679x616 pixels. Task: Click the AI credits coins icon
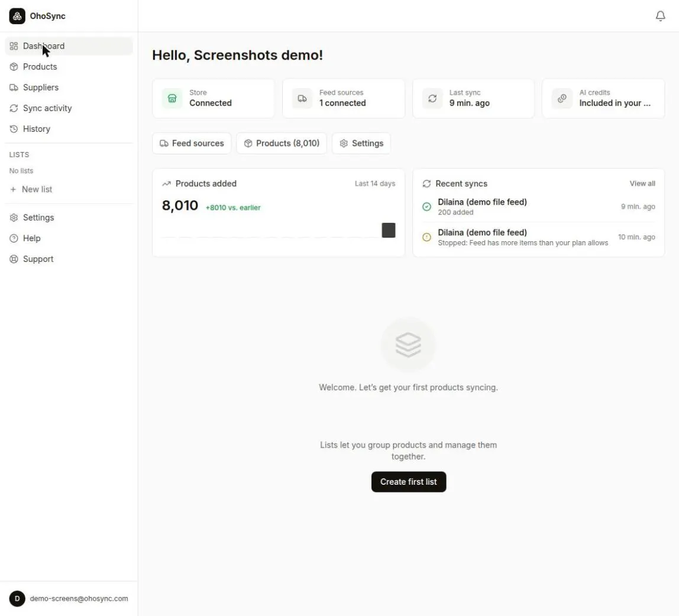point(562,98)
